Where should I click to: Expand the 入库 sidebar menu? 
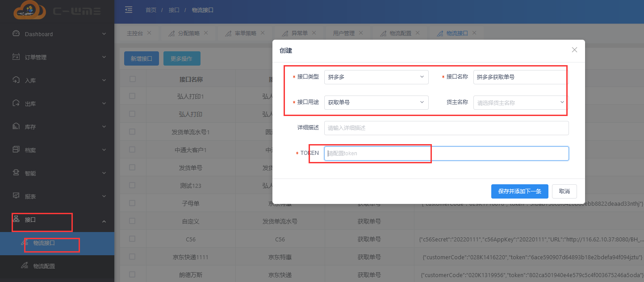[x=104, y=80]
